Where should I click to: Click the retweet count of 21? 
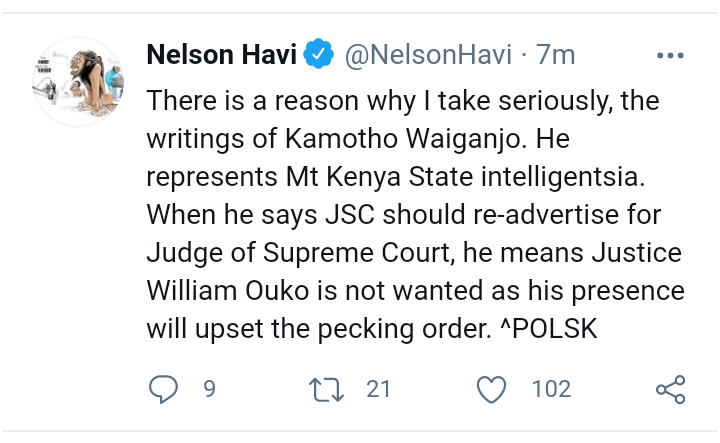pos(378,389)
